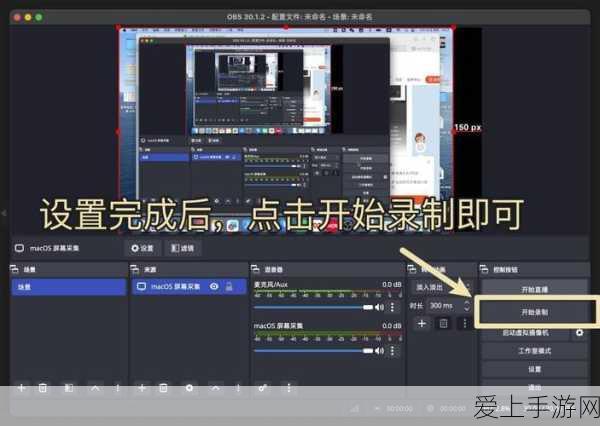Add a new scene with the plus icon
600x426 pixels.
21,388
